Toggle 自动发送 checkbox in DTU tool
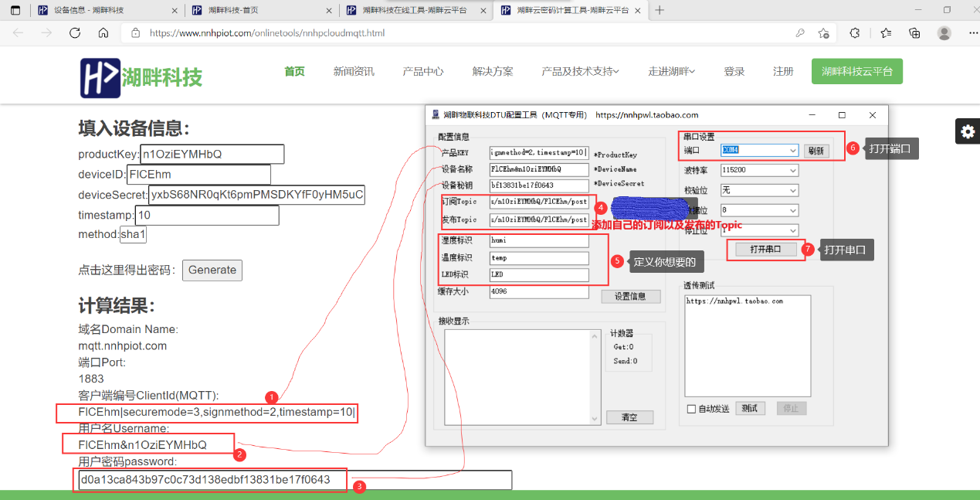Image resolution: width=980 pixels, height=500 pixels. click(692, 409)
